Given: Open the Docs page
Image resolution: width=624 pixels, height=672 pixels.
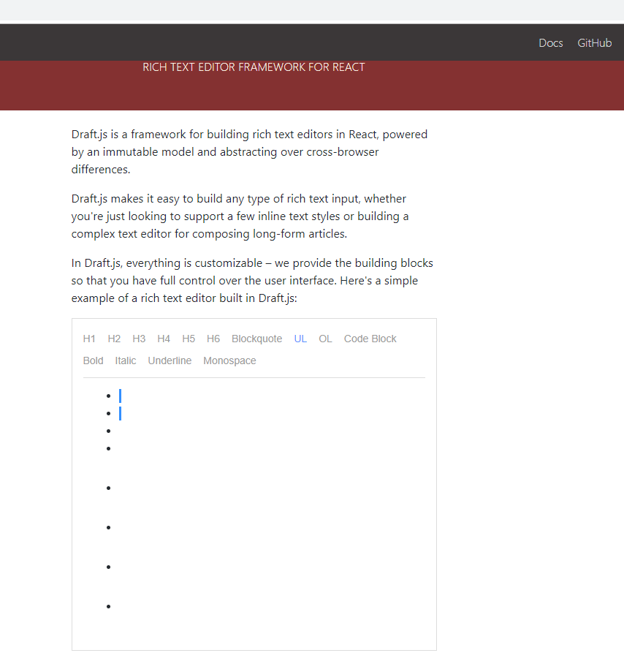Looking at the screenshot, I should coord(551,42).
